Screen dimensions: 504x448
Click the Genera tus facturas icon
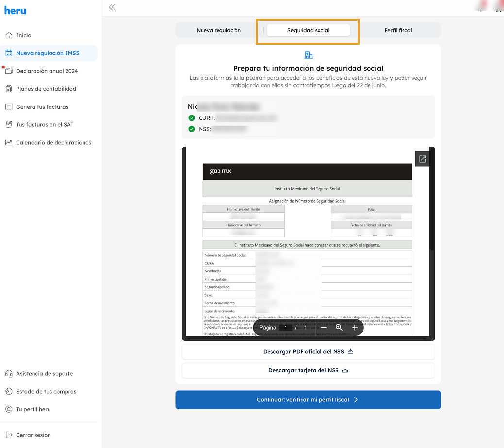9,107
